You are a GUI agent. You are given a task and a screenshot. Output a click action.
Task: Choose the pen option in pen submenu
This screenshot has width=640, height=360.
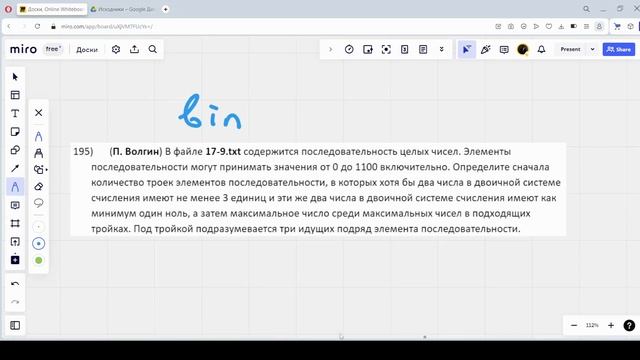39,136
